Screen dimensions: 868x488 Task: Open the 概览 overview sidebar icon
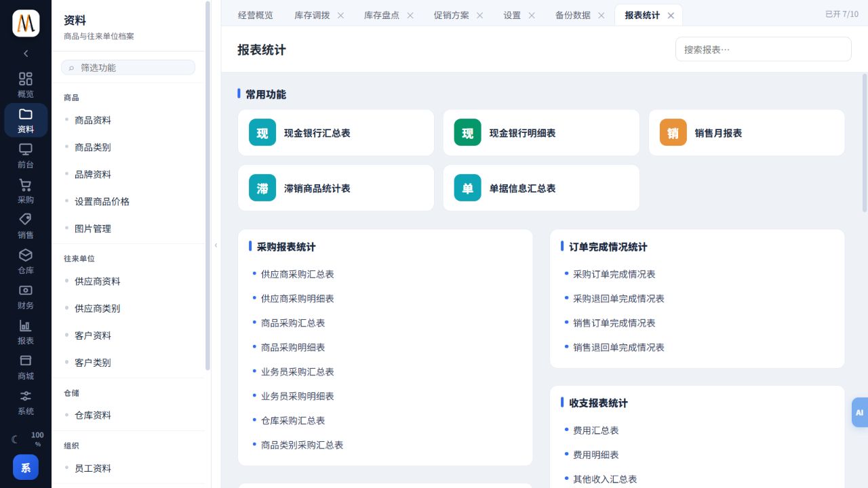(26, 85)
